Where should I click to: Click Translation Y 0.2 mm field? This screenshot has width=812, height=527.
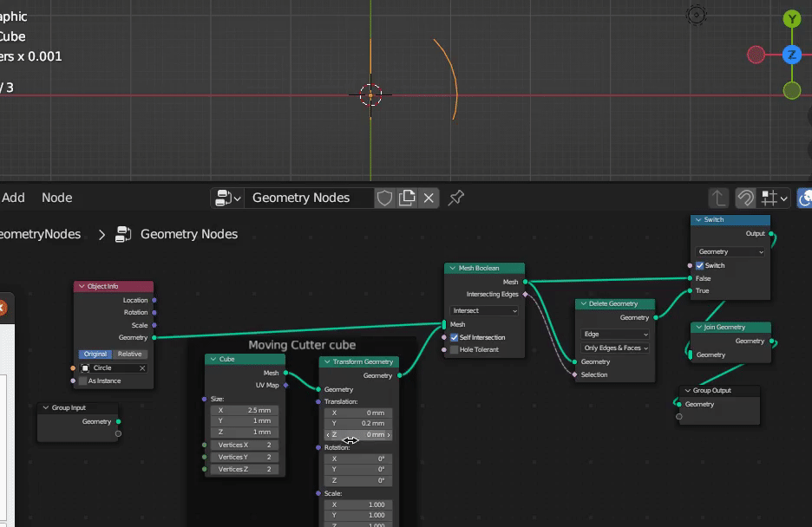click(x=357, y=424)
